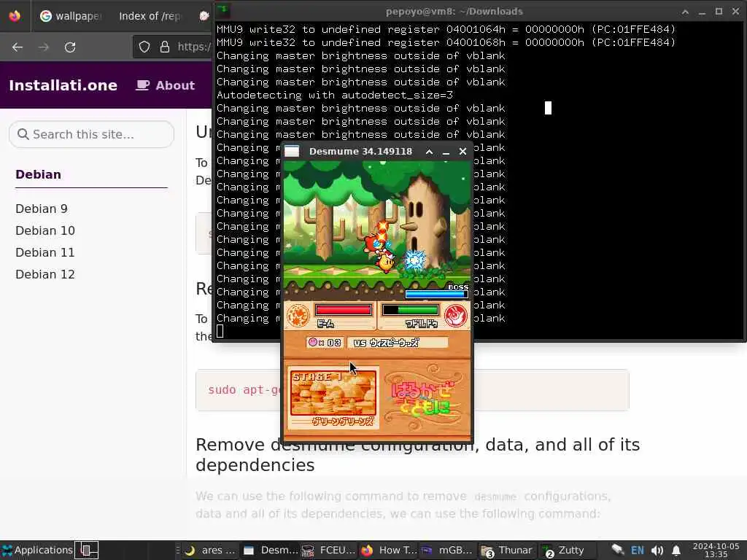Click the blue BOSS health bar
The width and height of the screenshot is (747, 560).
point(436,295)
